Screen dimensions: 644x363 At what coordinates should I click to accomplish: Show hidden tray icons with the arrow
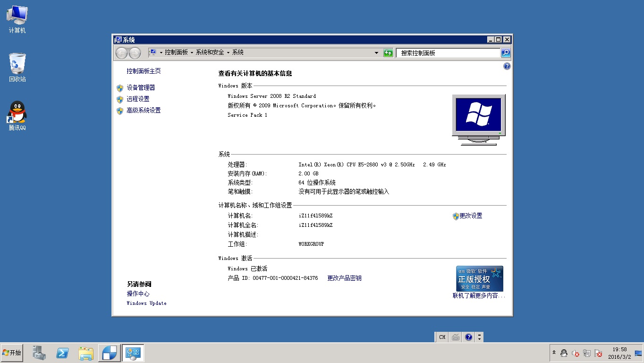pyautogui.click(x=554, y=353)
